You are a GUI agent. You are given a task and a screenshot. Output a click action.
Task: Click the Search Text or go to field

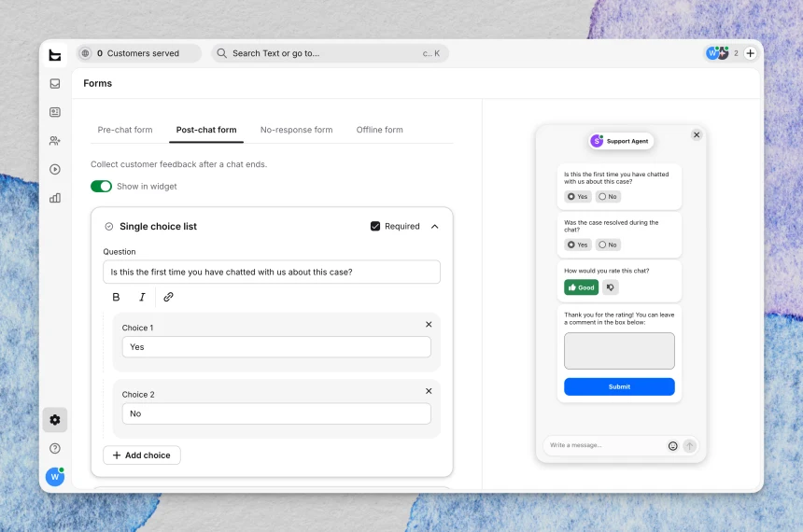tap(331, 53)
